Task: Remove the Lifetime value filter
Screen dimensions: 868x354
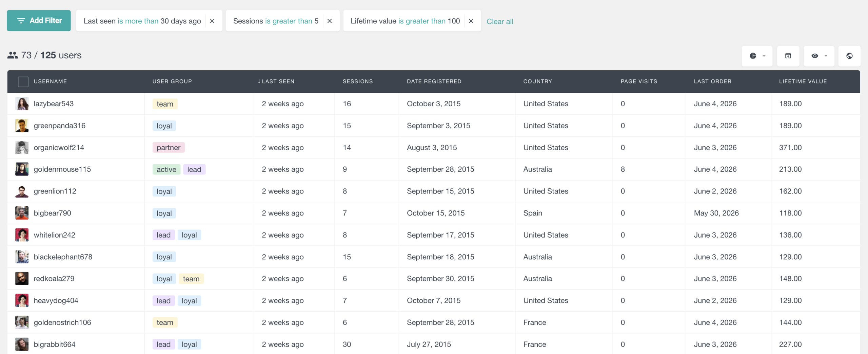Action: (471, 21)
